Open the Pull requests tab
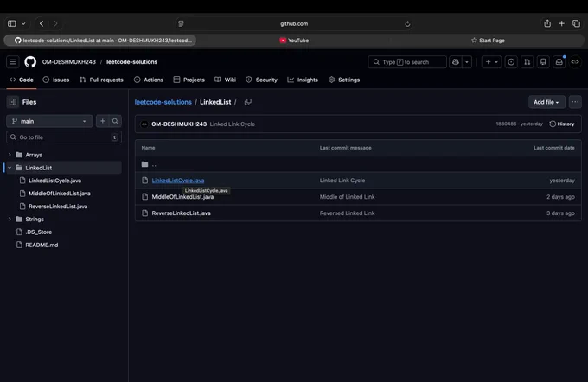The image size is (588, 382). coord(102,80)
